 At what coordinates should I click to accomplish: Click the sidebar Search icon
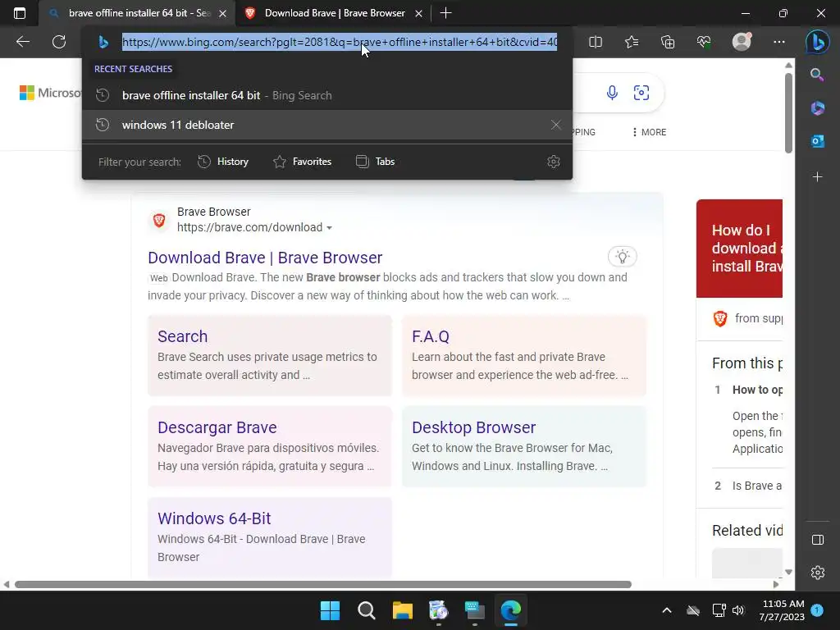coord(817,75)
